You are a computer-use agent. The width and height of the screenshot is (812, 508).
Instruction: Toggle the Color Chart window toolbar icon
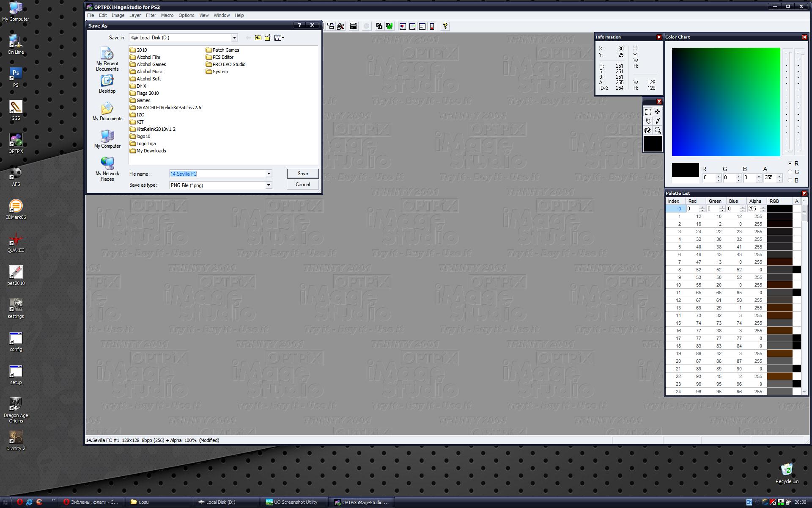(x=403, y=26)
